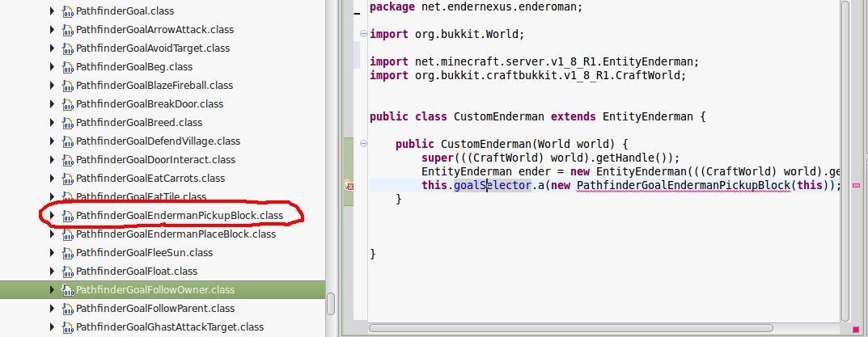Expand PathfinderGoalFloat.class arrow
Image resolution: width=868 pixels, height=337 pixels.
pyautogui.click(x=52, y=272)
